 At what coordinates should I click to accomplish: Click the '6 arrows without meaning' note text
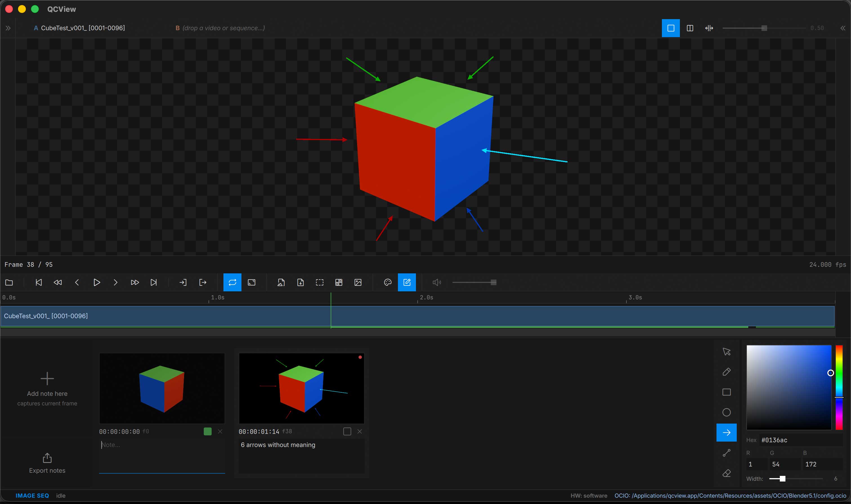tap(278, 445)
